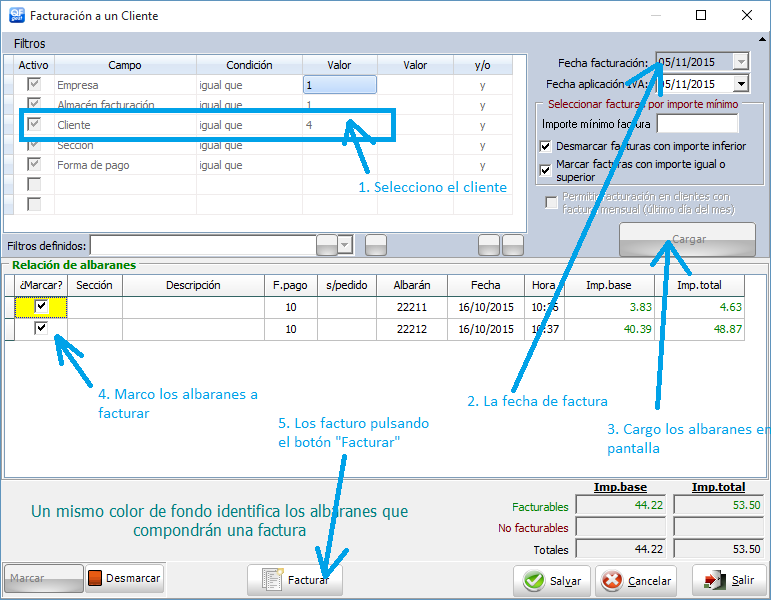Click the Fecha aplicación IVA date field
The width and height of the screenshot is (771, 600).
point(695,84)
